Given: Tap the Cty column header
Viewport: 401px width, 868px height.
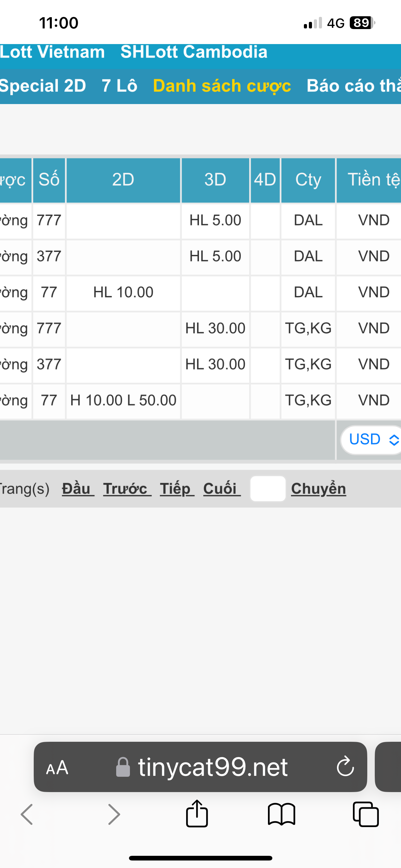Looking at the screenshot, I should (308, 180).
